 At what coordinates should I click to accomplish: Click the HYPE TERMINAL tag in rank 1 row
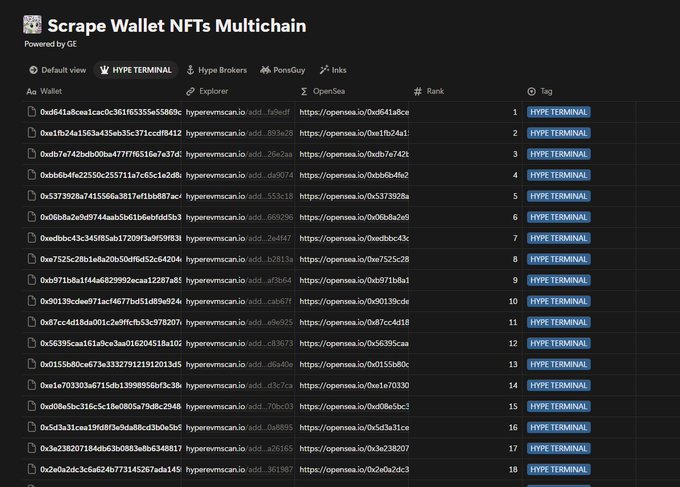tap(559, 112)
